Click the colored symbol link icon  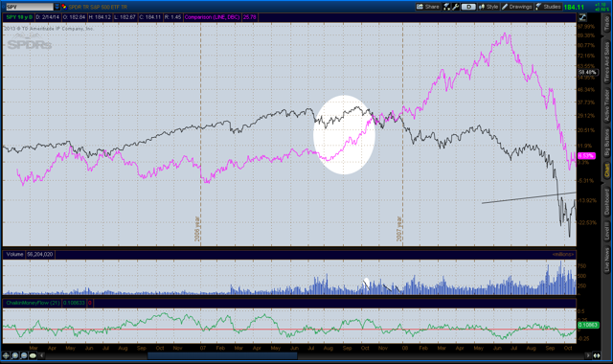[x=64, y=7]
